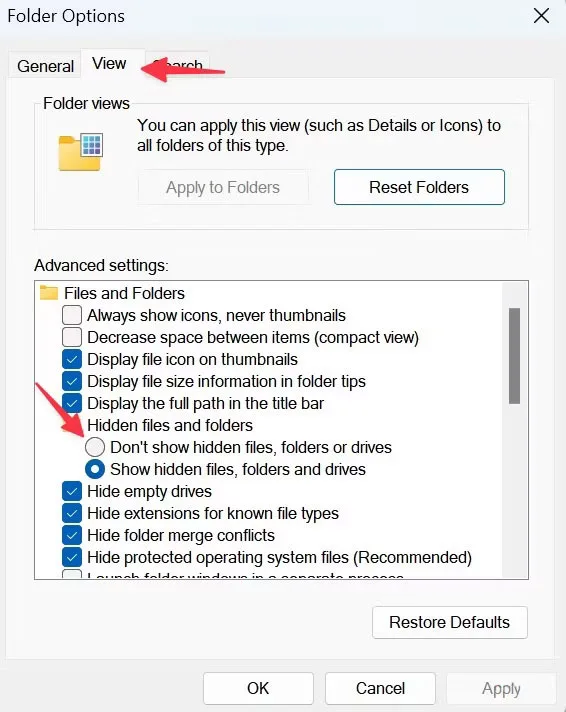Uncheck Hide extensions for known file types

coord(72,513)
